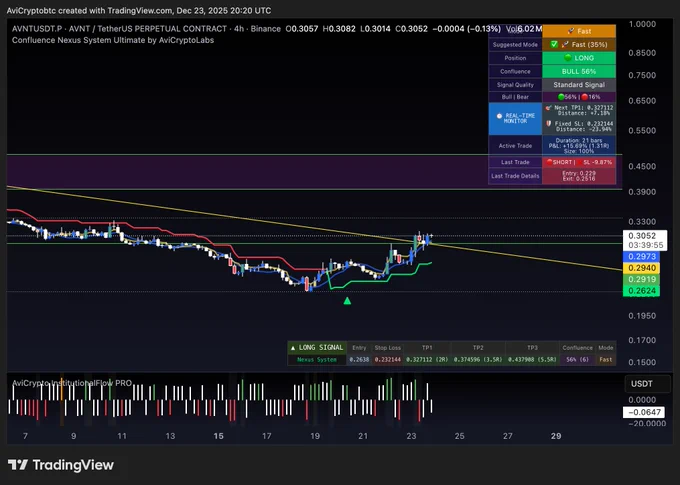The image size is (680, 485).
Task: Click the blue 0.2973 price tag
Action: 641,257
